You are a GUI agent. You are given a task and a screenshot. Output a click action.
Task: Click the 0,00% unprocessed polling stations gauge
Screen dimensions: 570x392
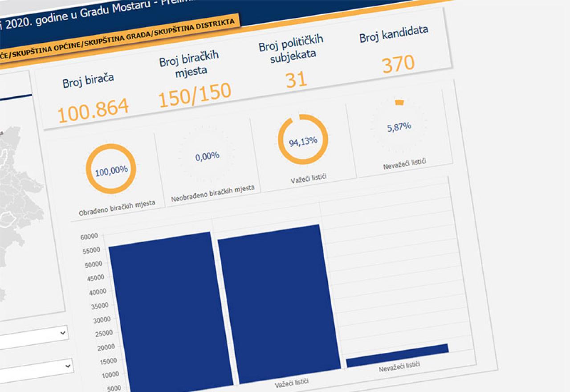pos(207,156)
